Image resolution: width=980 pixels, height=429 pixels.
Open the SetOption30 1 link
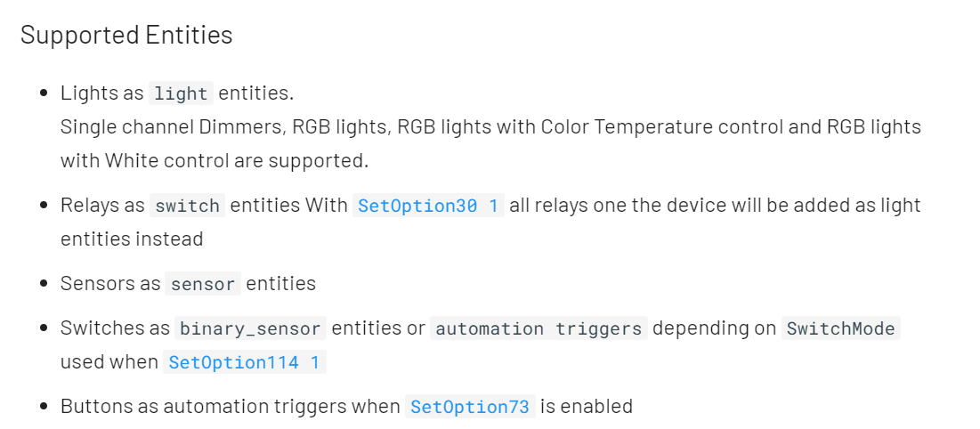coord(429,206)
